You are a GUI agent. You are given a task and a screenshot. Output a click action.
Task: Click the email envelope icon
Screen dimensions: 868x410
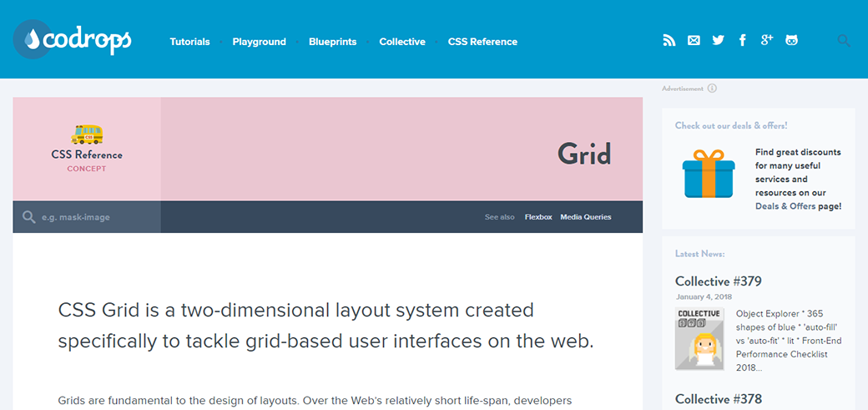tap(694, 40)
